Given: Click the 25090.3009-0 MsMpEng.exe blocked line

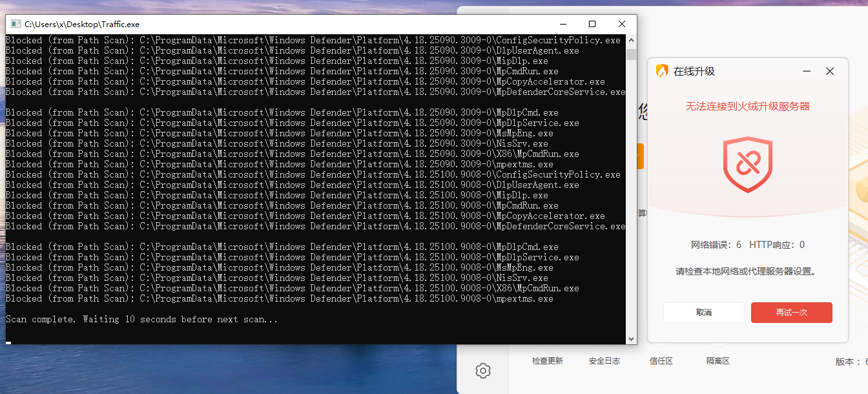Looking at the screenshot, I should coord(279,133).
